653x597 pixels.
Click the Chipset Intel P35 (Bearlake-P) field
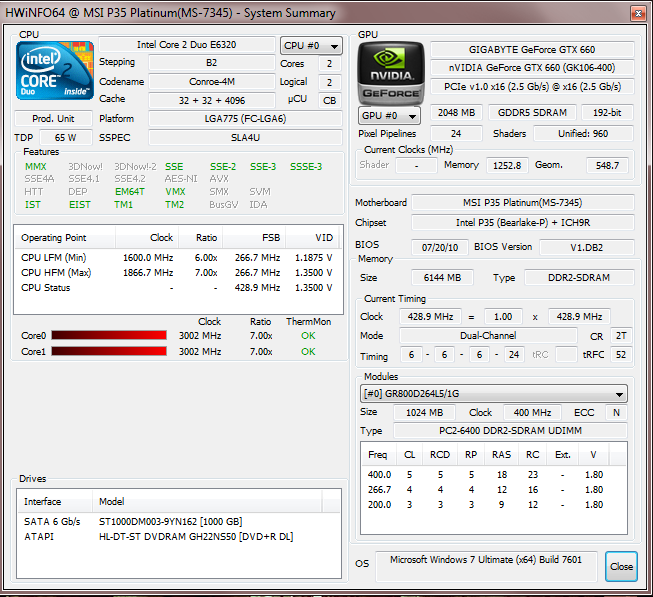point(523,223)
